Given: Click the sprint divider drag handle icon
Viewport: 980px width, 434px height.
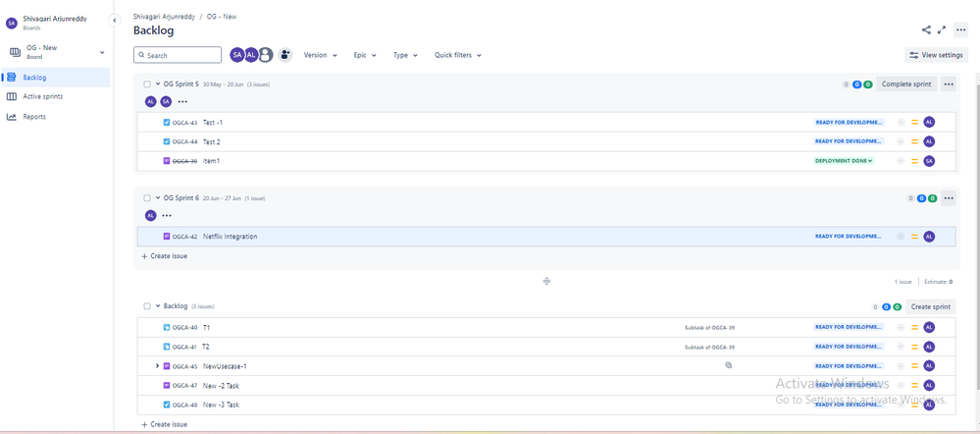Looking at the screenshot, I should (x=546, y=282).
